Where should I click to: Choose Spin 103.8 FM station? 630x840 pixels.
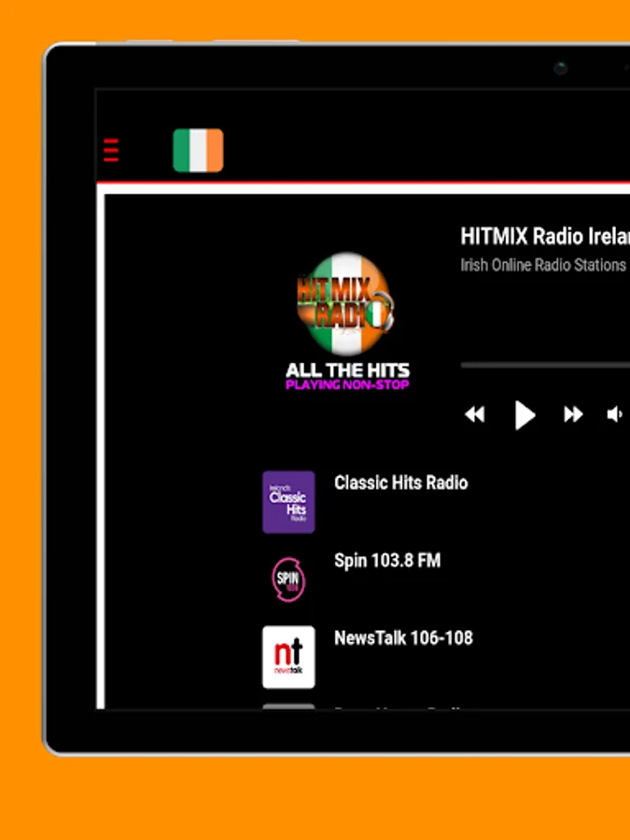click(387, 561)
